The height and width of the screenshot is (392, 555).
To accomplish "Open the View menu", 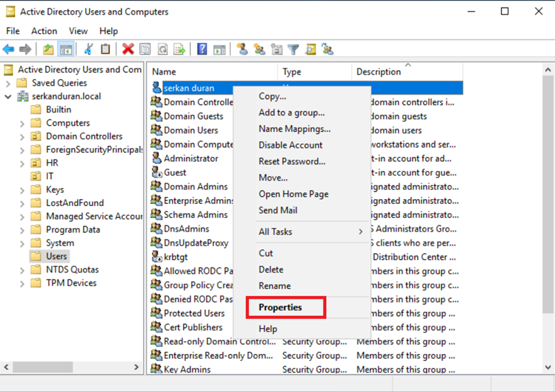I will (x=78, y=31).
